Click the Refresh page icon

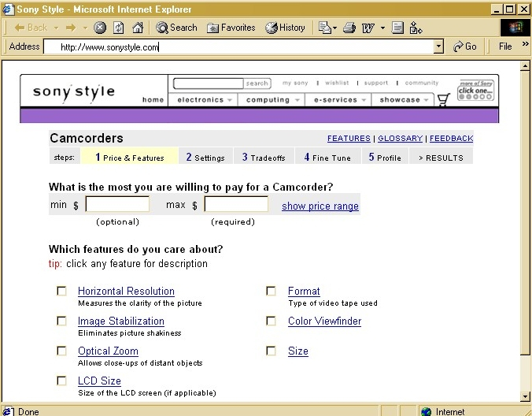(x=119, y=28)
